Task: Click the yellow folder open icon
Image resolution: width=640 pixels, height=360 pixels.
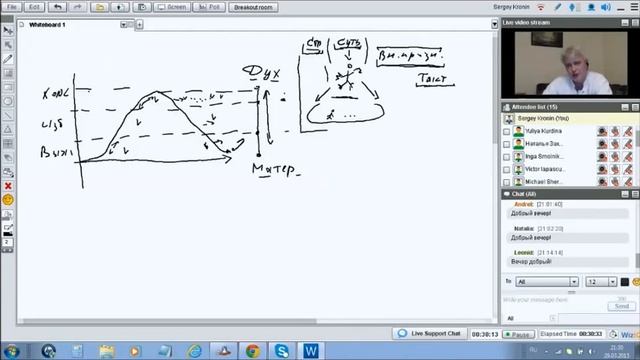Action: click(100, 7)
